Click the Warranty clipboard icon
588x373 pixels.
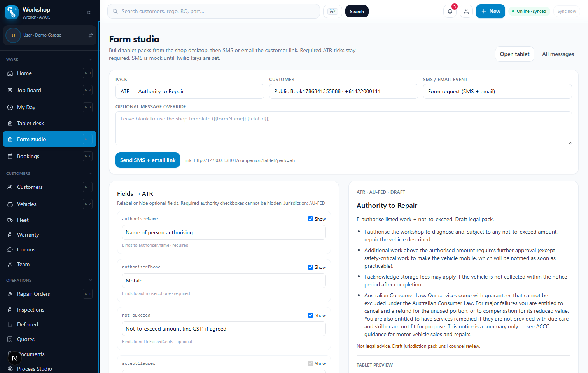click(x=10, y=235)
